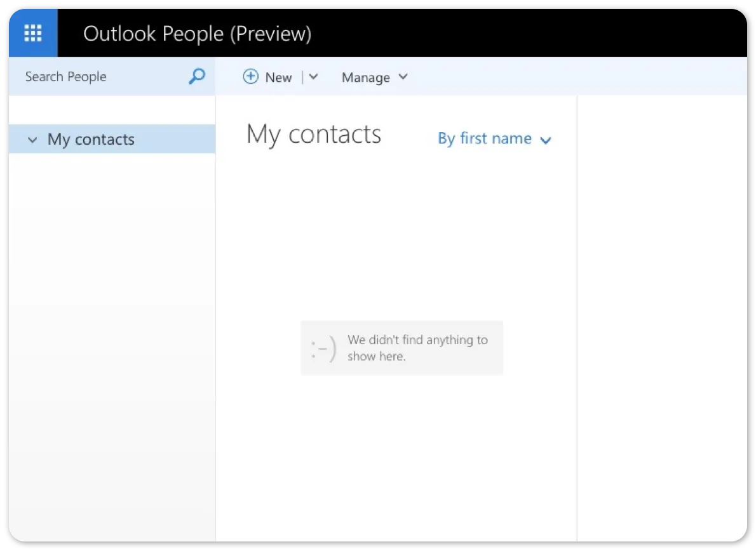756x551 pixels.
Task: Click the down arrow icon after By first name
Action: click(x=545, y=140)
